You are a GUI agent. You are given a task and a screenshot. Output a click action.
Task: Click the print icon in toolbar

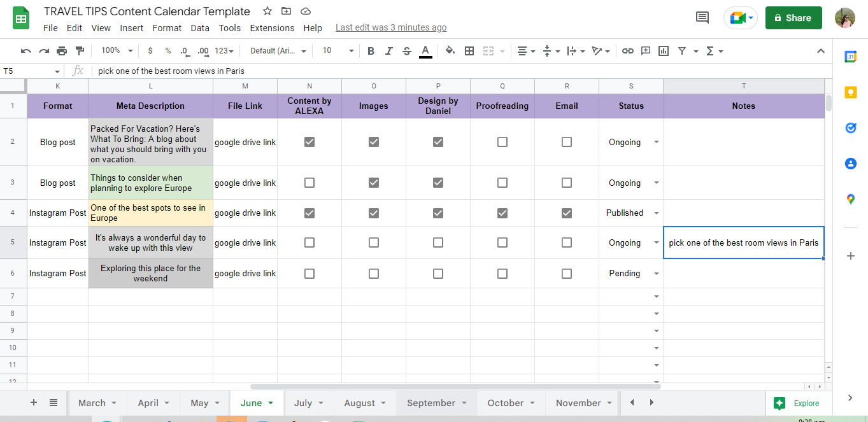click(62, 51)
